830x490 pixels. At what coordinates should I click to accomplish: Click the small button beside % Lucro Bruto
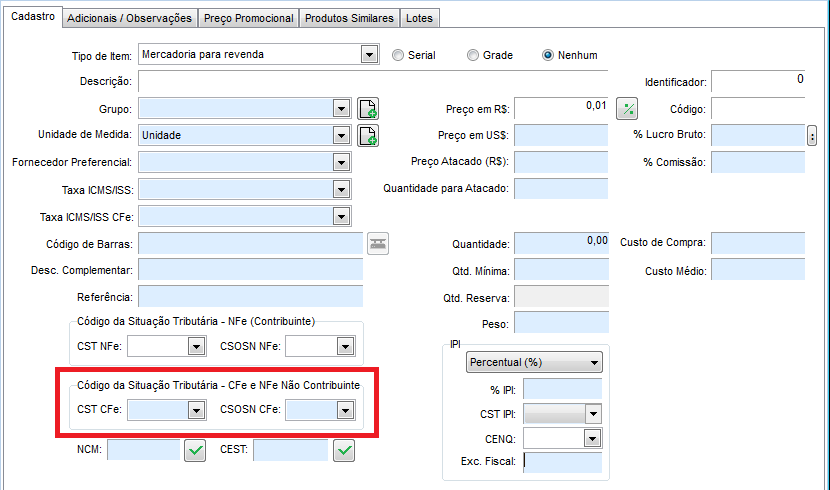pos(812,135)
